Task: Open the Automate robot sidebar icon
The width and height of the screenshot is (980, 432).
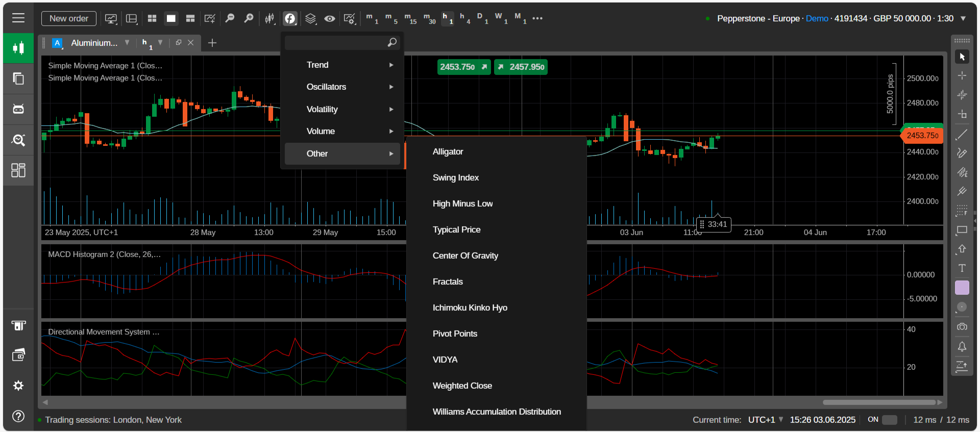Action: pos(18,109)
